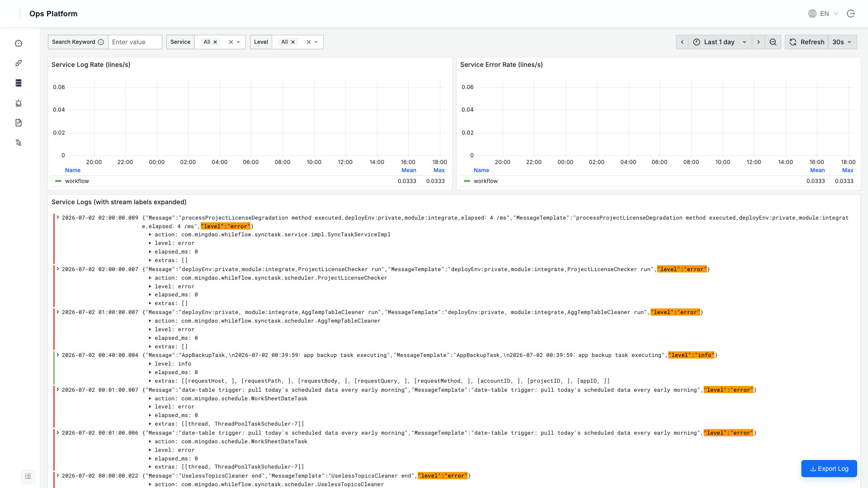Sort Log Rate legend by Mean
868x488 pixels.
(409, 170)
